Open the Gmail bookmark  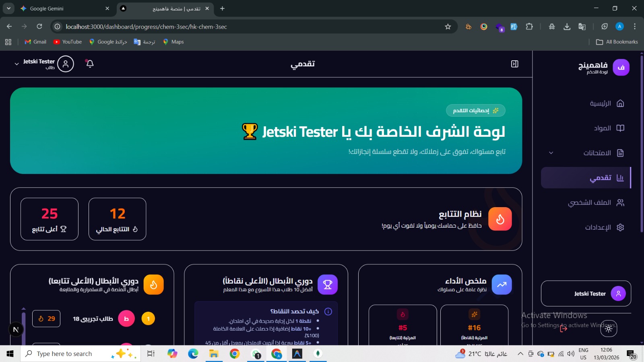coord(35,42)
